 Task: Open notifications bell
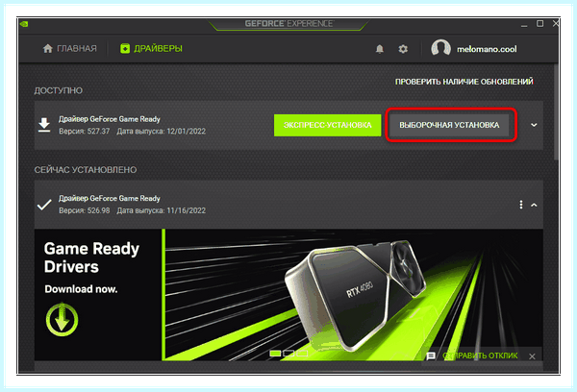pos(380,49)
